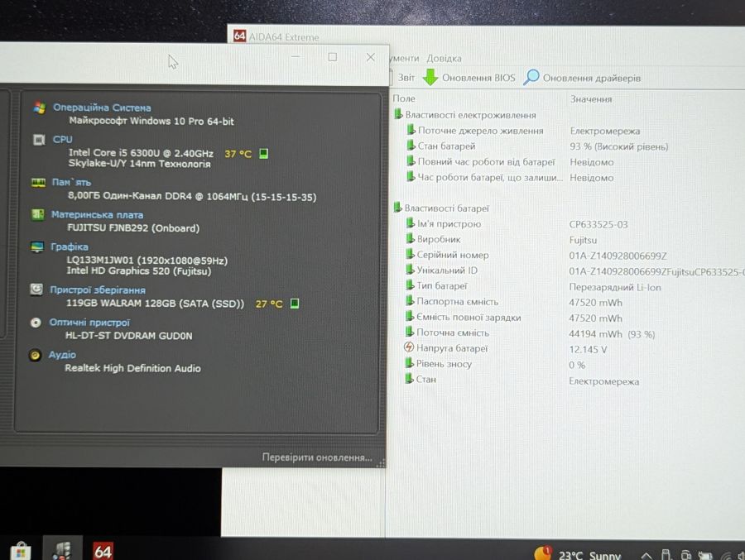Click the 12.145 V voltage value
Screen dimensions: 745x560
(589, 350)
